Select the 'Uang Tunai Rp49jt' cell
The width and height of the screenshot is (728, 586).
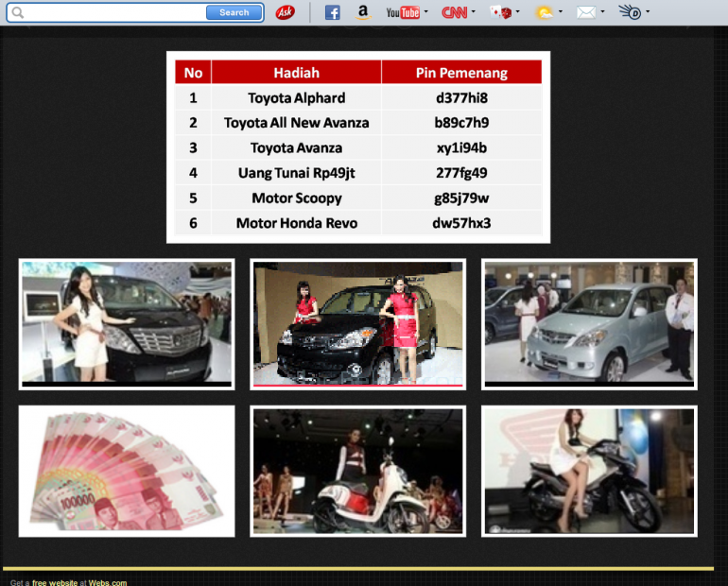coord(296,173)
